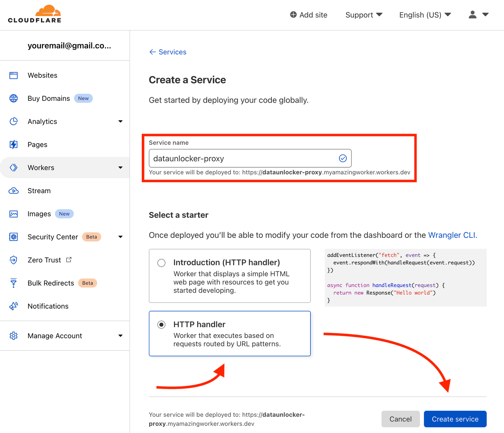
Task: Select the Stream sidebar icon
Action: pyautogui.click(x=13, y=190)
